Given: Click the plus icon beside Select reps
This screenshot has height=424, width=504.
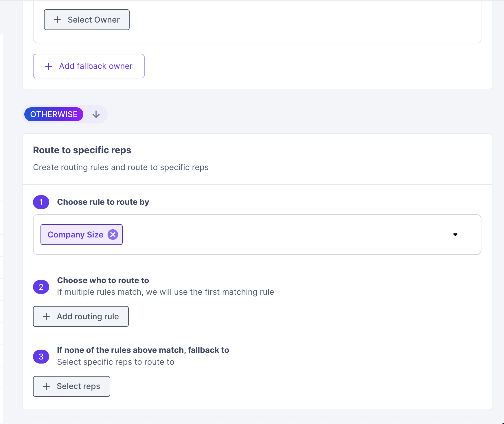Looking at the screenshot, I should pyautogui.click(x=46, y=386).
